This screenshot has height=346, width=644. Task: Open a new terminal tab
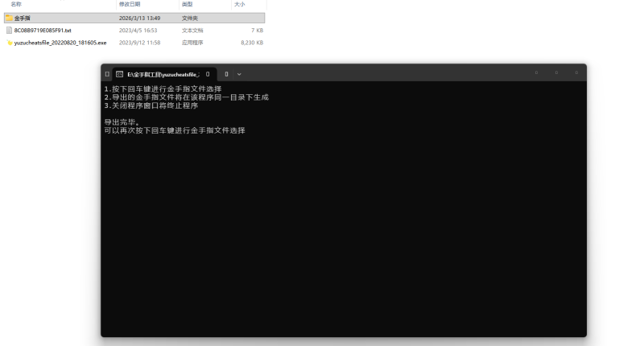(x=226, y=74)
